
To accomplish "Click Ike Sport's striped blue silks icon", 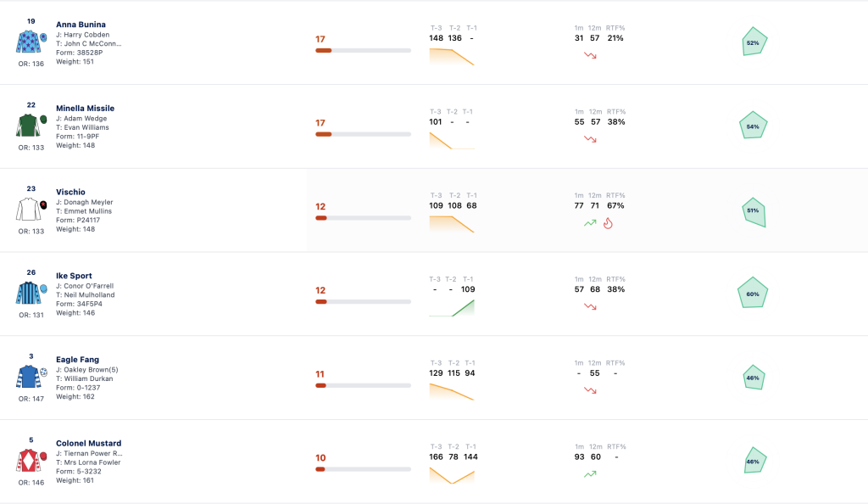I will 28,293.
